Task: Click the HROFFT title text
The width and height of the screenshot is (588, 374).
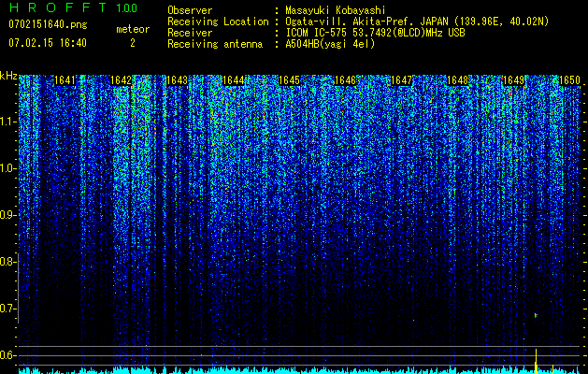Action: (58, 7)
